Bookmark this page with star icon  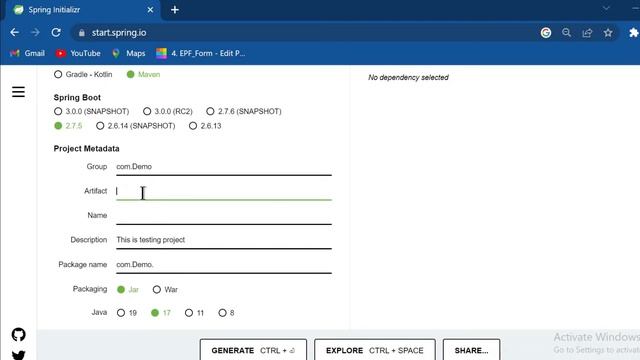[608, 33]
